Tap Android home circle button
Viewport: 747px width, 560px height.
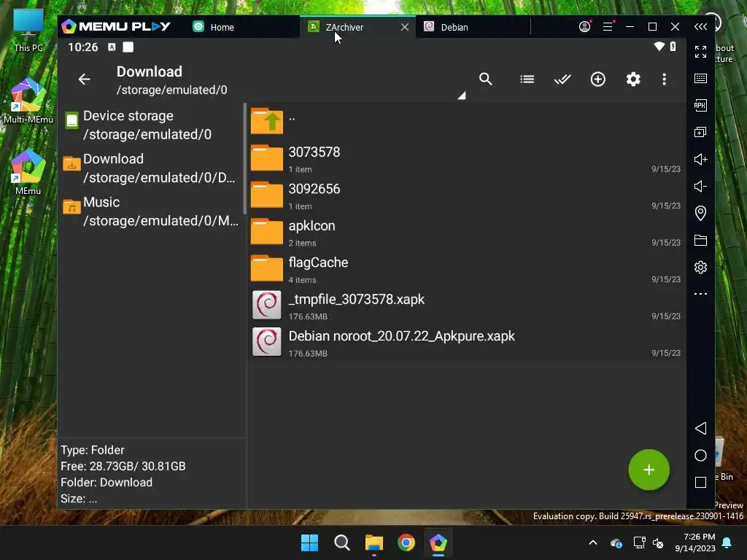[x=700, y=455]
